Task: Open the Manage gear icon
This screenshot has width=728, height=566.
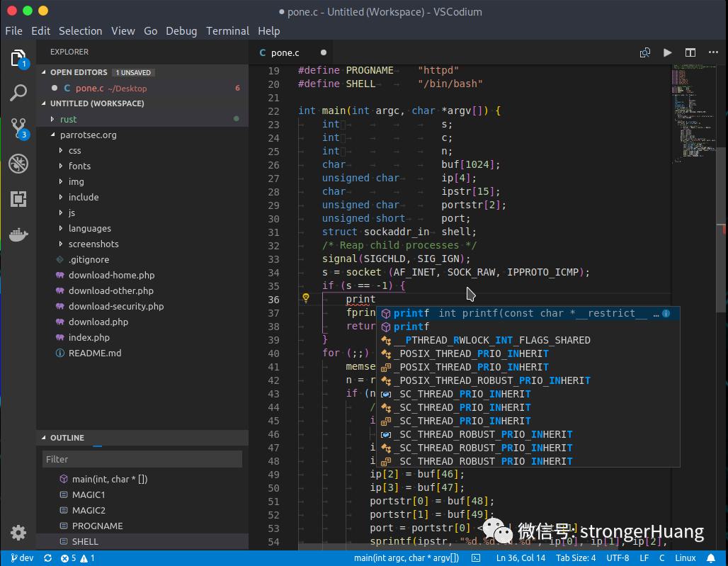Action: 18,533
